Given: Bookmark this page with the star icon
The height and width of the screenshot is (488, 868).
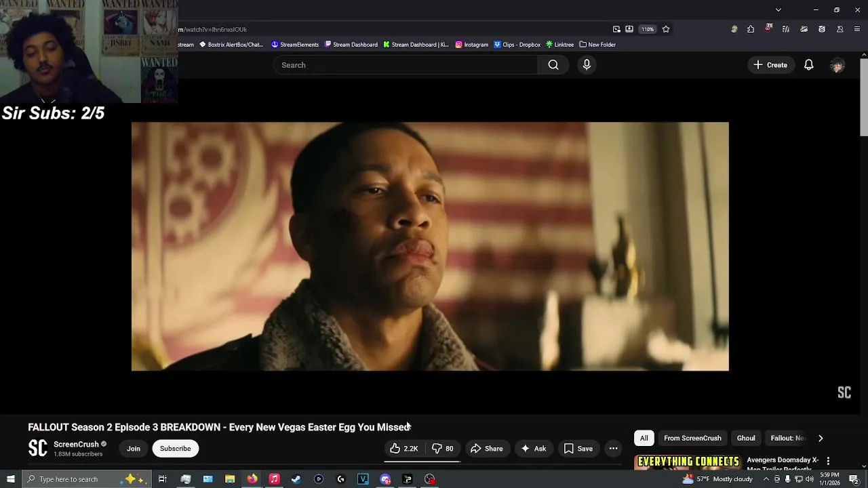Looking at the screenshot, I should [666, 29].
